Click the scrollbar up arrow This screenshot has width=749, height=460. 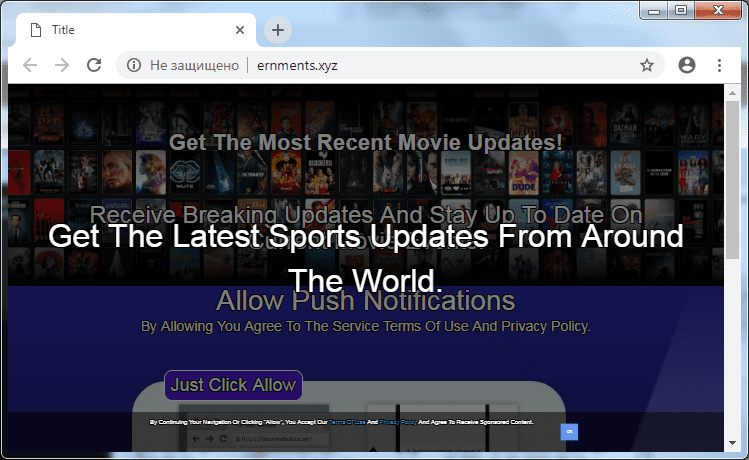733,92
